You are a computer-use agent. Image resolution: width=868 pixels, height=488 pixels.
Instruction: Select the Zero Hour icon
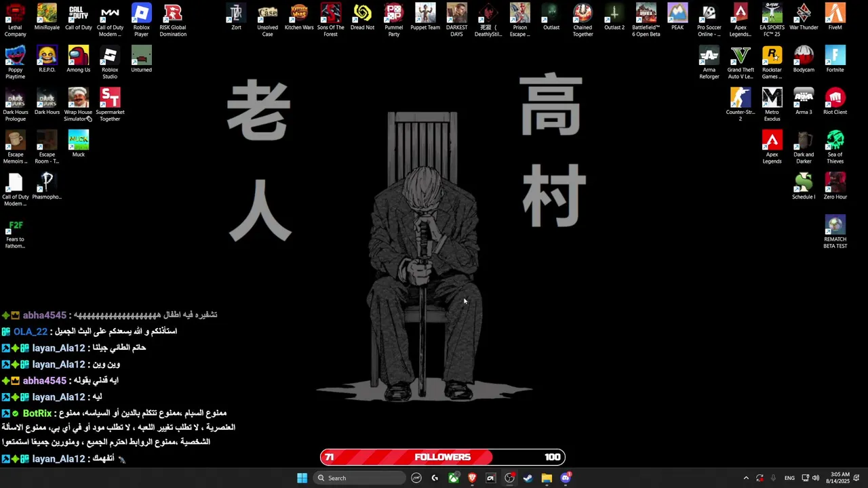[x=835, y=187]
